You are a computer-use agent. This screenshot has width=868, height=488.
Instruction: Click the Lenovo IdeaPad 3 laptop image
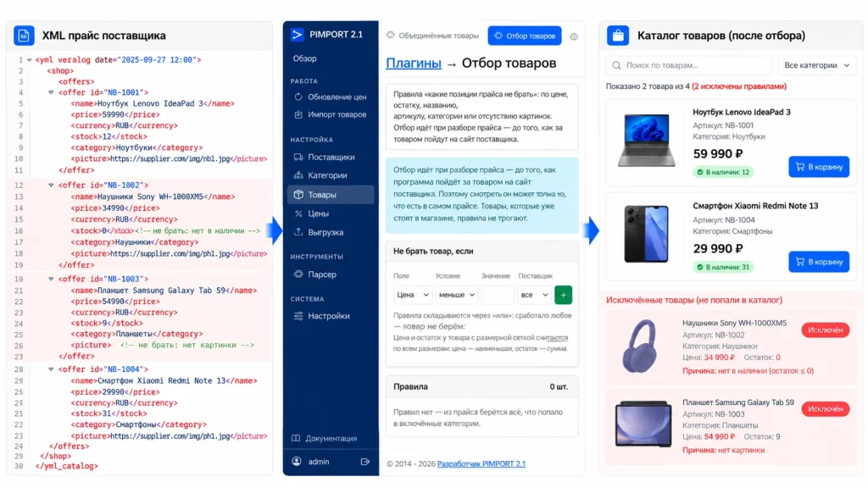[x=647, y=141]
